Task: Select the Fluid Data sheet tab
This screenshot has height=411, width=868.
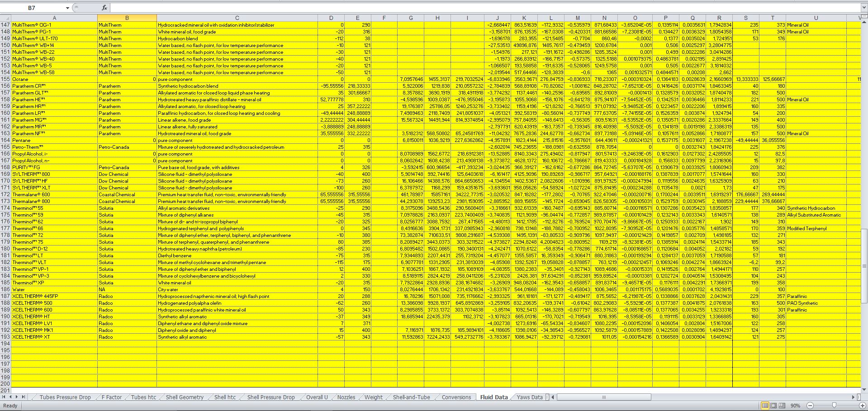Action: point(493,397)
